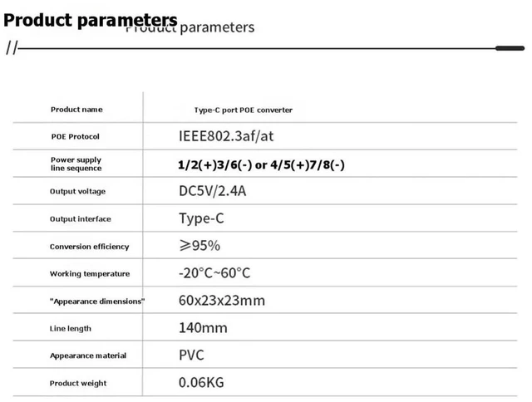Click the Type-C output interface value
532x402 pixels.
pos(201,218)
